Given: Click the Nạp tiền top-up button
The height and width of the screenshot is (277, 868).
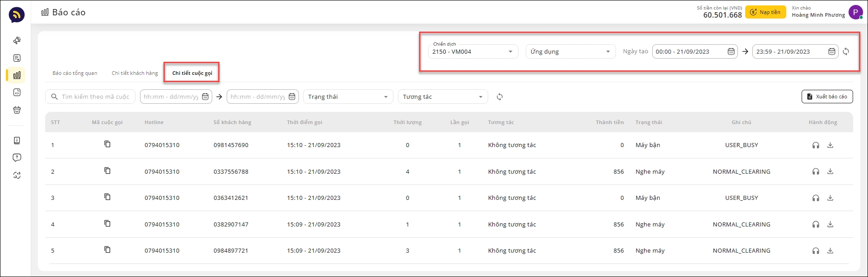Looking at the screenshot, I should [765, 12].
